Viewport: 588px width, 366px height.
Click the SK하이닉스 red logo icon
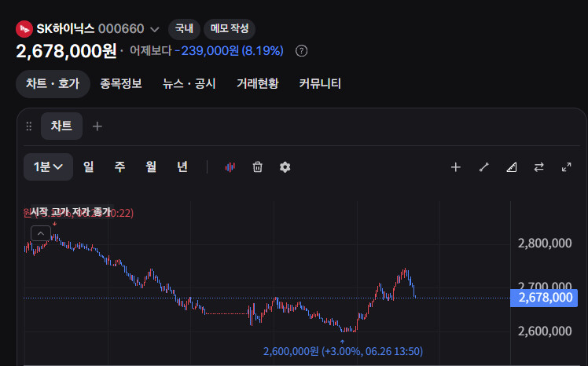click(24, 29)
